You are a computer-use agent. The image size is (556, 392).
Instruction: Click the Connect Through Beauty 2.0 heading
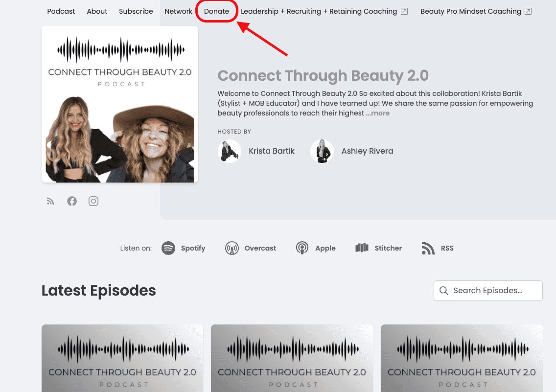point(323,75)
